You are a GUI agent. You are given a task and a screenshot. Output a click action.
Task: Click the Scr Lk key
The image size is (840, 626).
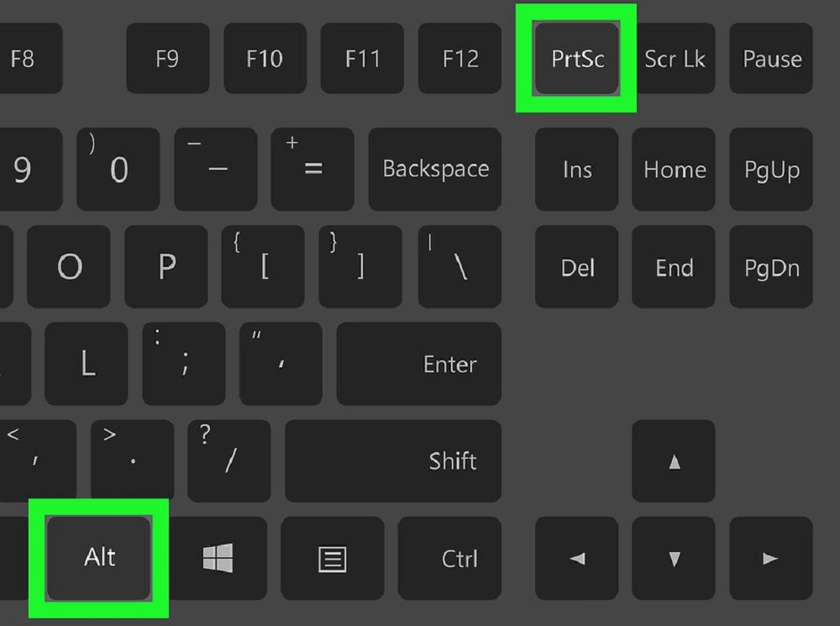coord(674,58)
